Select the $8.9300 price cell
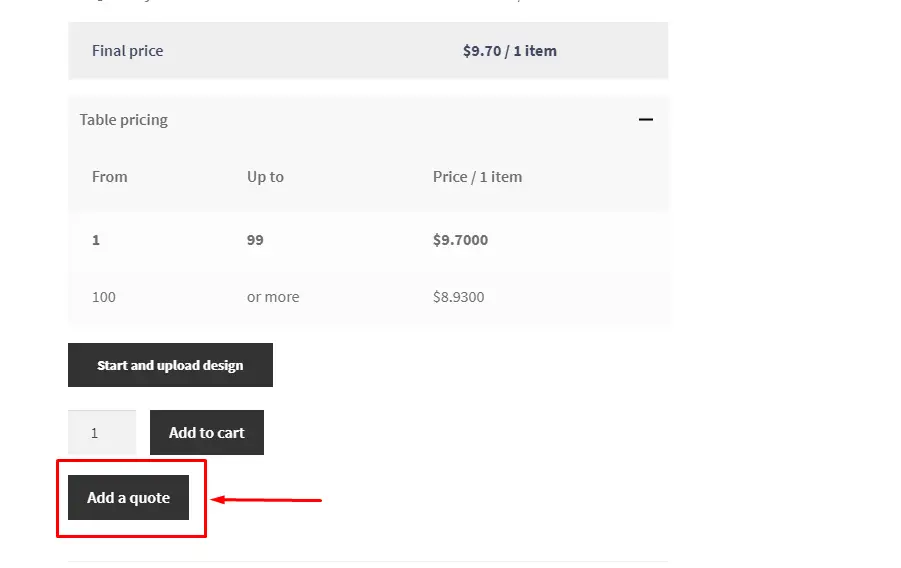This screenshot has width=901, height=568. (459, 297)
